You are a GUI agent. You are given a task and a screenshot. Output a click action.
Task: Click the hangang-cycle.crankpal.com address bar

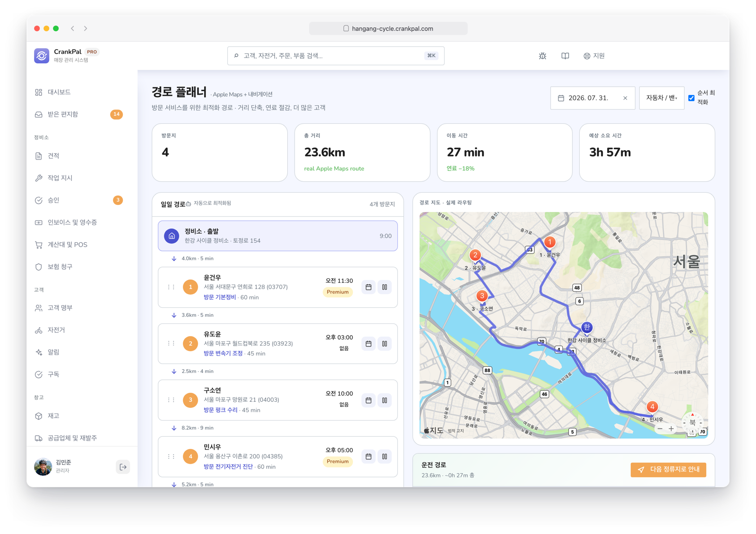(388, 28)
